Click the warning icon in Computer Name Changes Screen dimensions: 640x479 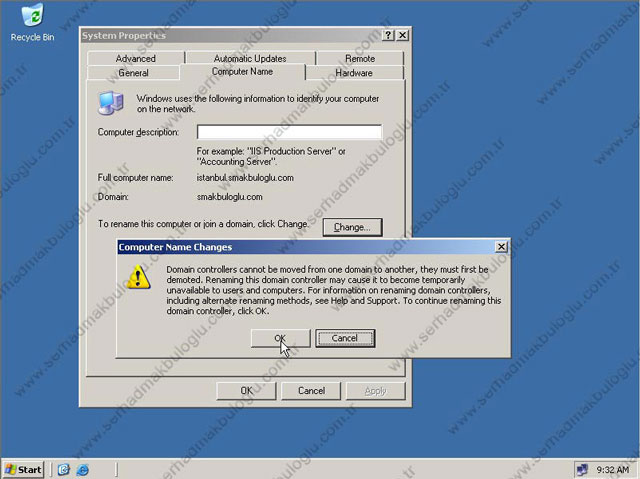[138, 277]
